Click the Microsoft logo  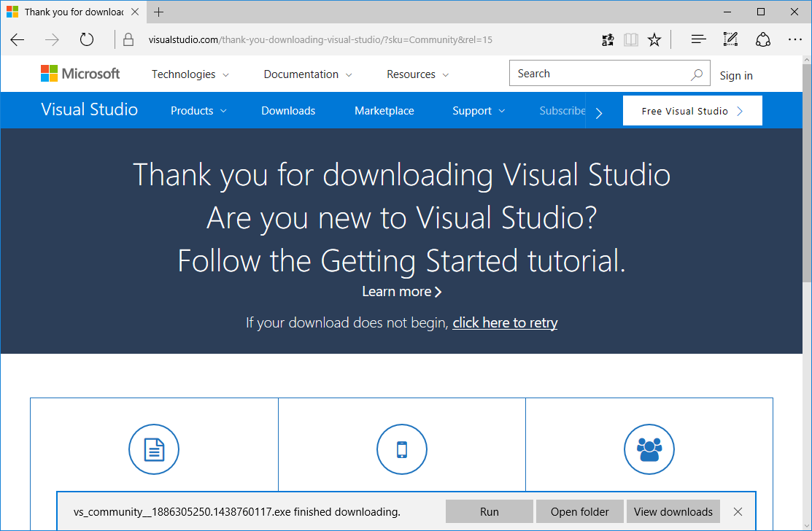click(80, 74)
